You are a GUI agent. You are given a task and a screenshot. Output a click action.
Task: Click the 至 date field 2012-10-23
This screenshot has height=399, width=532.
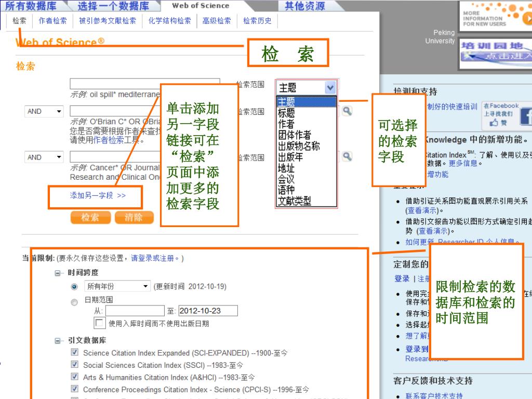coord(208,311)
